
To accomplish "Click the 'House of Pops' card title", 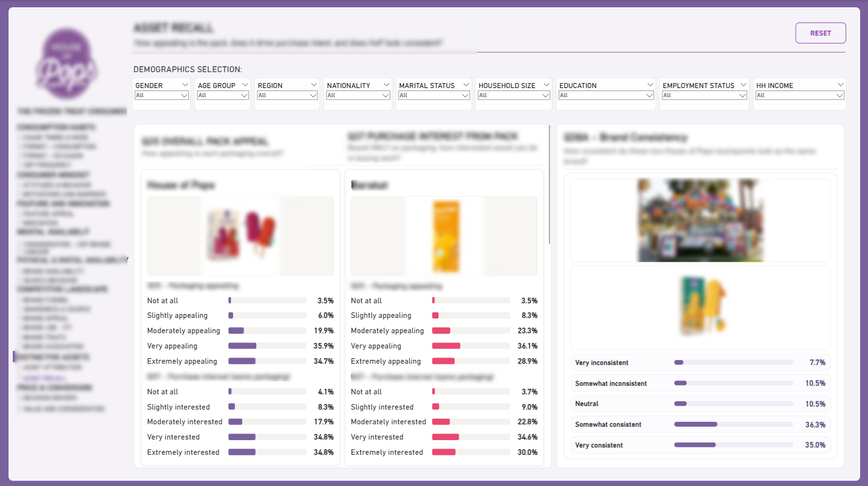I will coord(181,185).
